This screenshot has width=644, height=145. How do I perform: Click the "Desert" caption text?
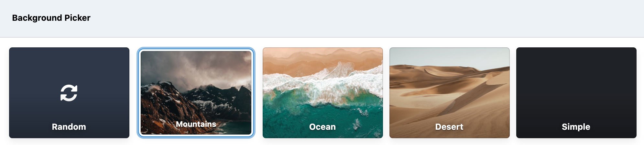(x=449, y=127)
